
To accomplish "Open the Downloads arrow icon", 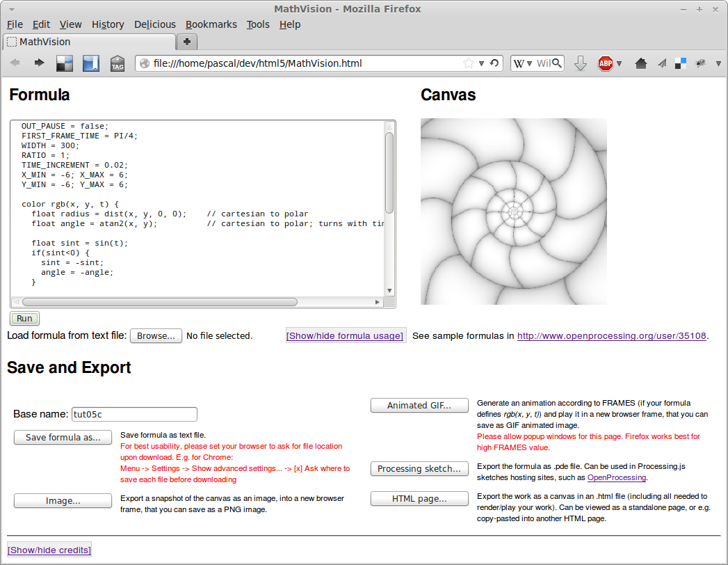I will coord(580,63).
